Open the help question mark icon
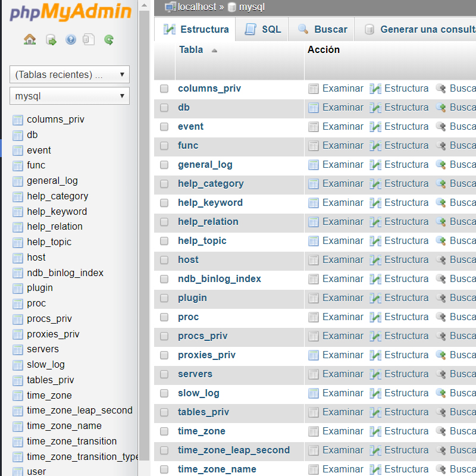 pyautogui.click(x=71, y=39)
